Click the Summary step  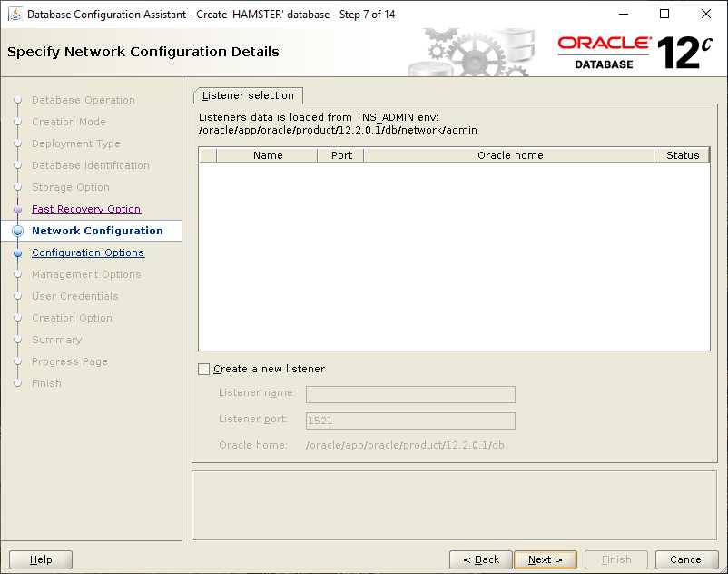56,340
